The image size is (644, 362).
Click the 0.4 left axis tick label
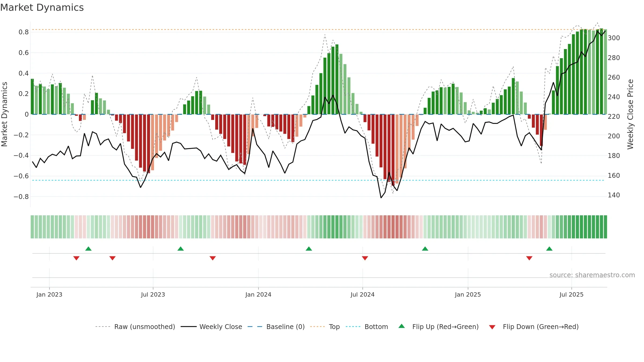(24, 73)
